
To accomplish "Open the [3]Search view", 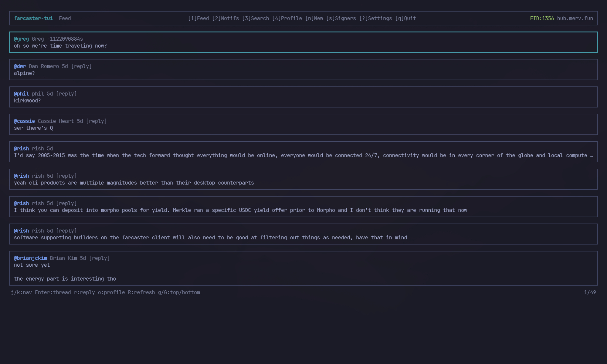I will [256, 19].
